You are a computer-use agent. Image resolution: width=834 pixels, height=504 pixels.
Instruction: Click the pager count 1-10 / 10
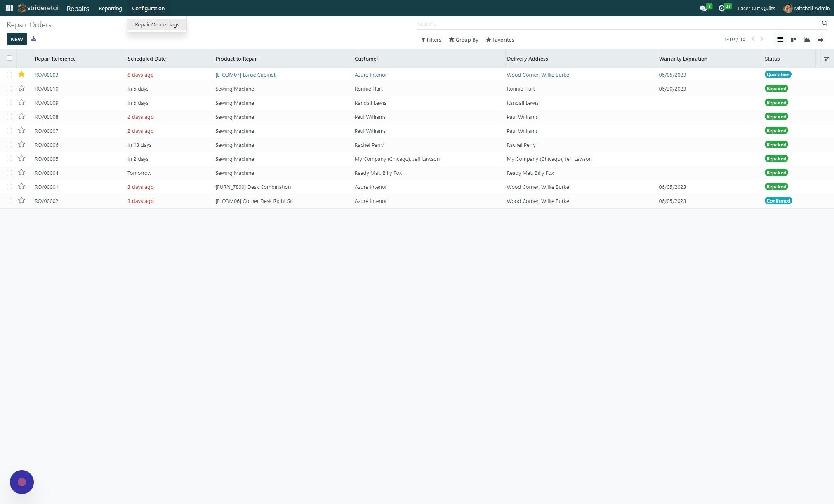735,40
